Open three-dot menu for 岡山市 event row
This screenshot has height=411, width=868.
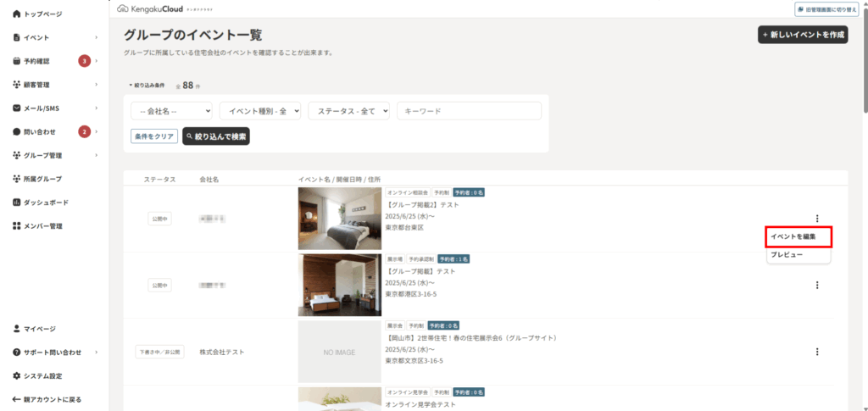pos(816,352)
